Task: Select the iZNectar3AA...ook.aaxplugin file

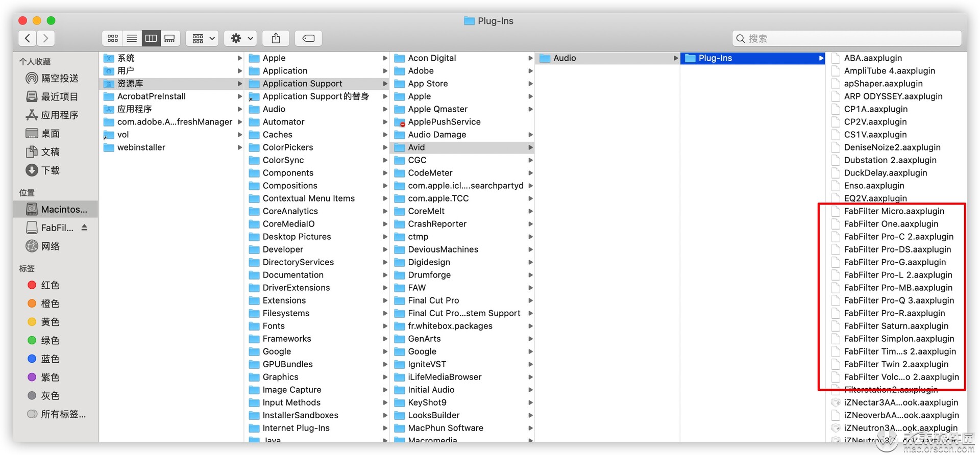Action: point(896,402)
